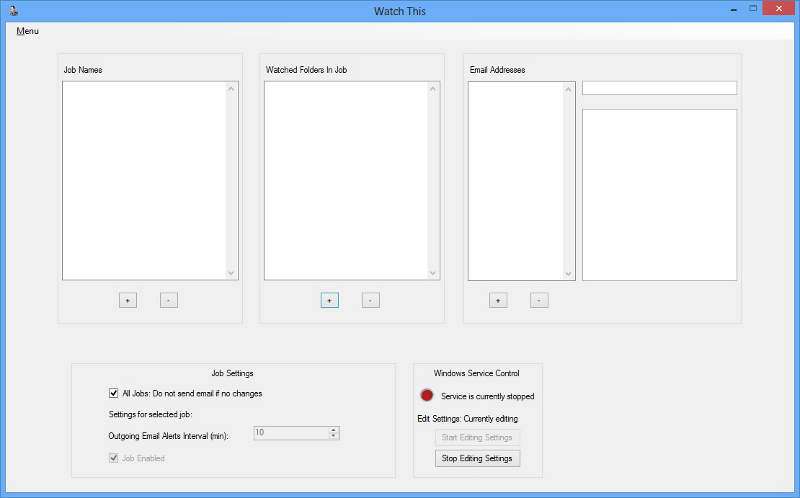This screenshot has height=498, width=800.
Task: Click Stop Editing Settings
Action: pyautogui.click(x=477, y=458)
